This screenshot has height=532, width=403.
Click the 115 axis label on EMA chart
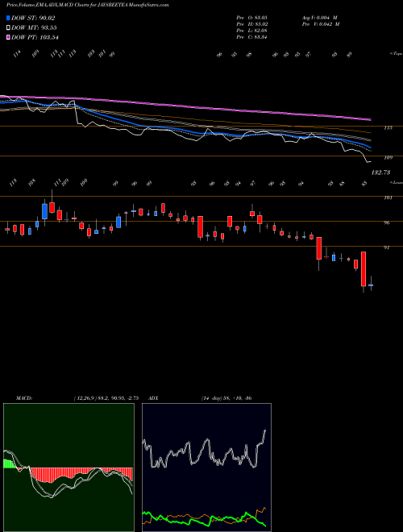pos(388,127)
